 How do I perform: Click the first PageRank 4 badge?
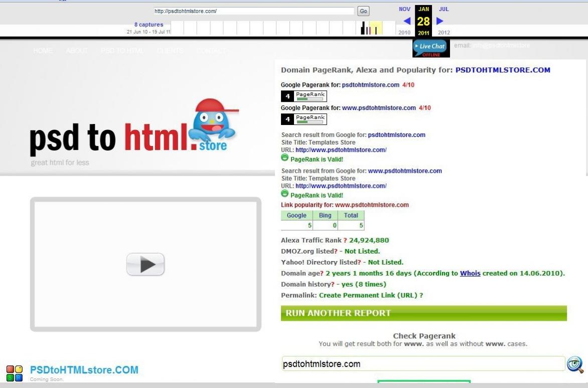coord(304,96)
